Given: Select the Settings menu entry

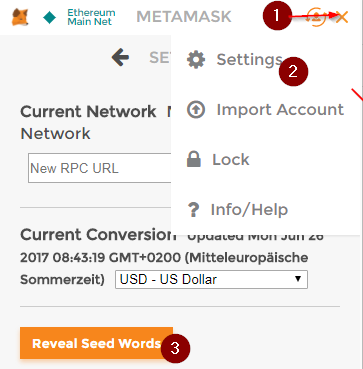Looking at the screenshot, I should tap(250, 60).
